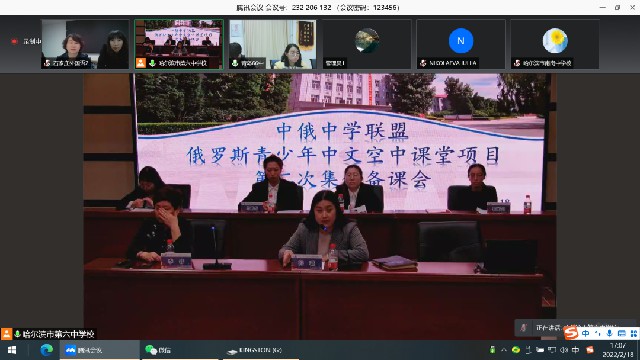Click the name label under landscape avatar tile

tap(335, 63)
